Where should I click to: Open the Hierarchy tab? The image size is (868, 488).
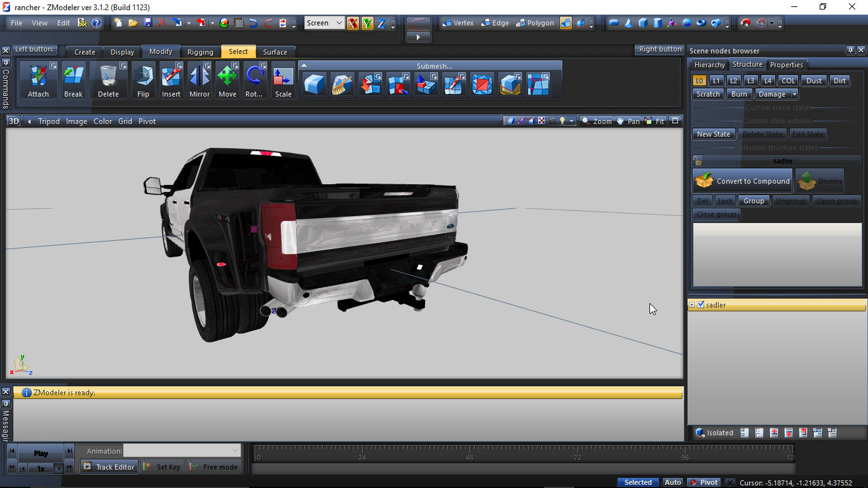[709, 65]
